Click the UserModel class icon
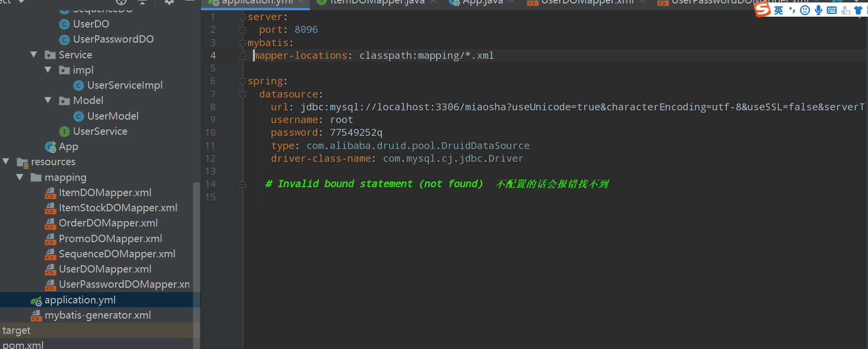Image resolution: width=868 pixels, height=349 pixels. pos(78,116)
